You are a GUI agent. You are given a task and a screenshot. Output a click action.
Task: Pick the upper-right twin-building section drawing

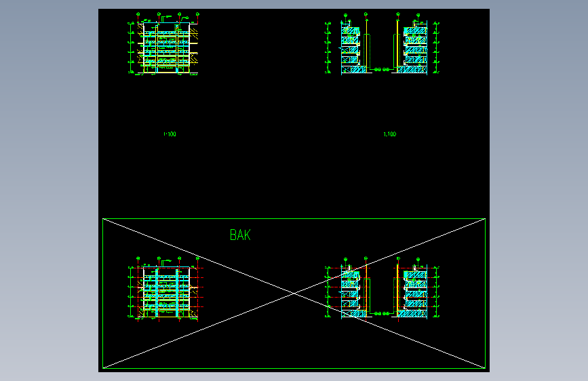(x=382, y=43)
